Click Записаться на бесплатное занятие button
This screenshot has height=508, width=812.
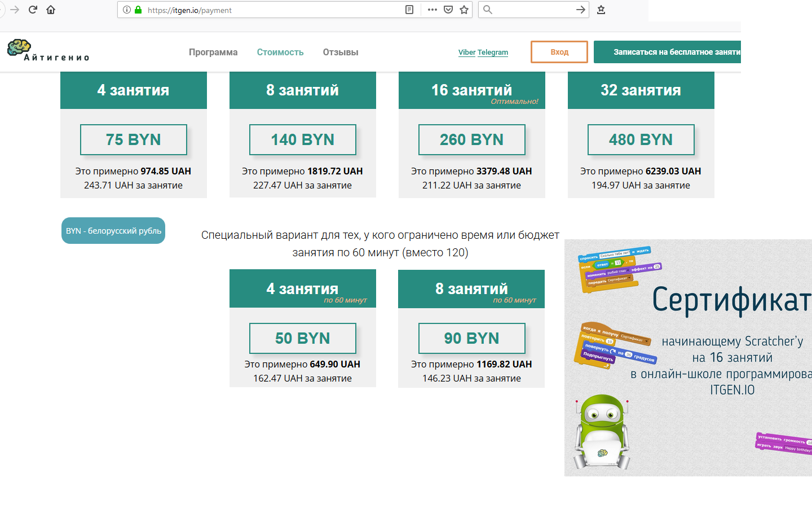(x=667, y=52)
